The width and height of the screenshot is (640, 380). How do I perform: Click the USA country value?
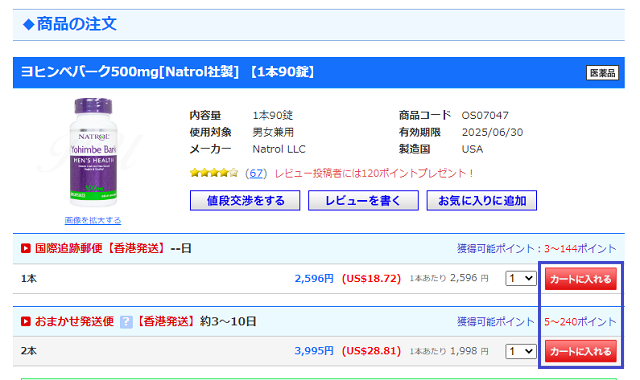[x=472, y=149]
